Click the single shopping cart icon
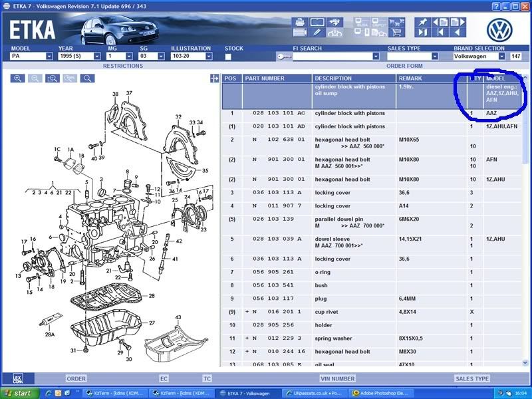 (396, 33)
